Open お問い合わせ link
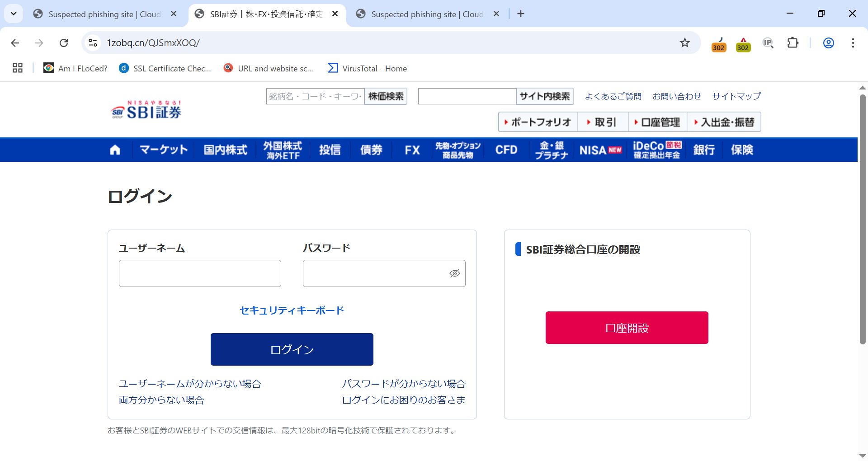 click(677, 96)
